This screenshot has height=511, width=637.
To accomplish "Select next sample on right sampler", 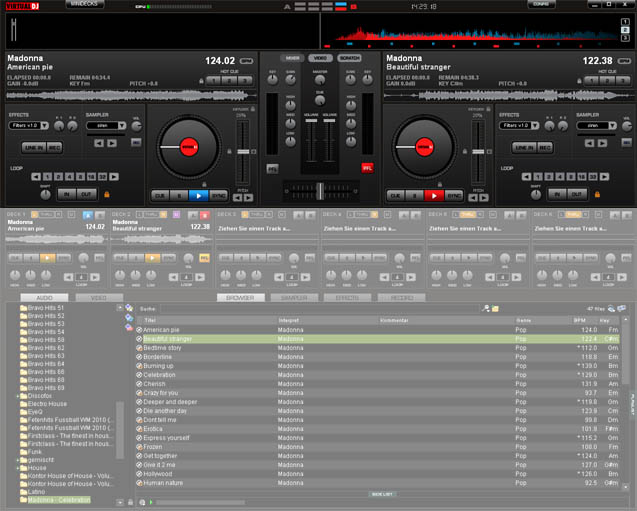I will (x=602, y=143).
